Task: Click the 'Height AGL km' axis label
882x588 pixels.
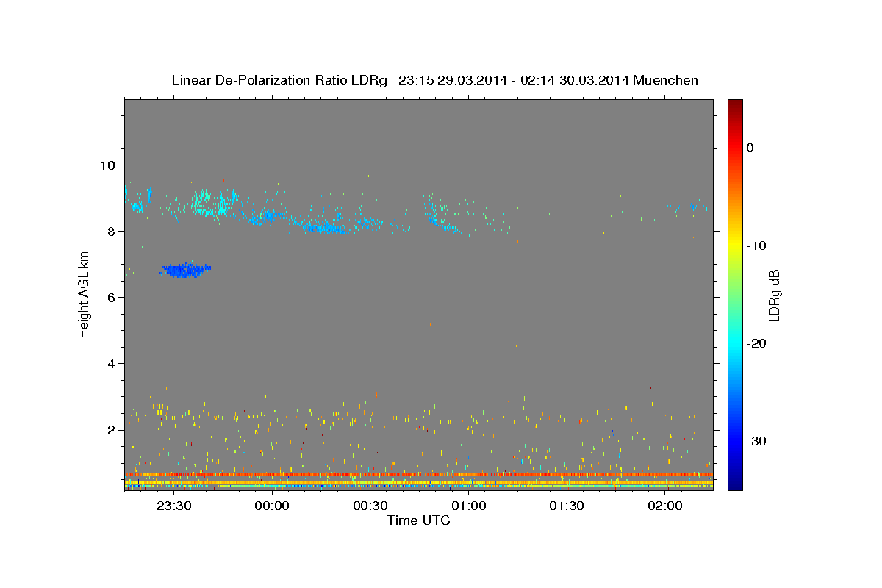Action: [x=84, y=294]
